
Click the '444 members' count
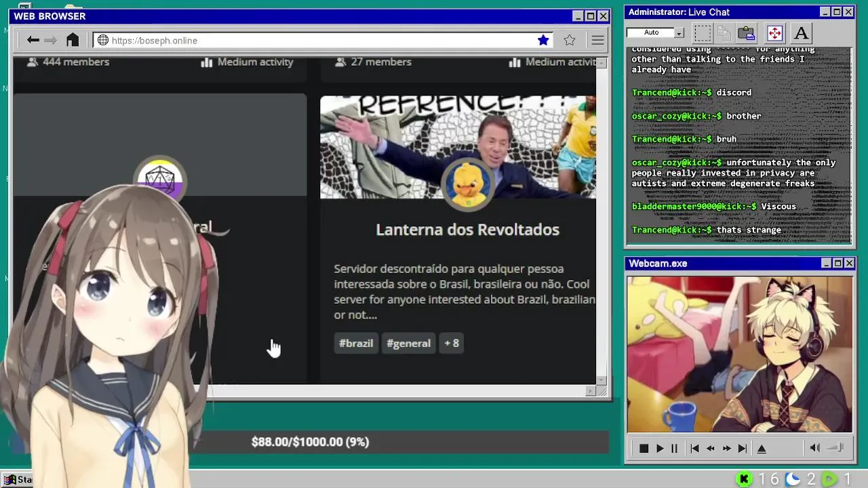[x=68, y=62]
